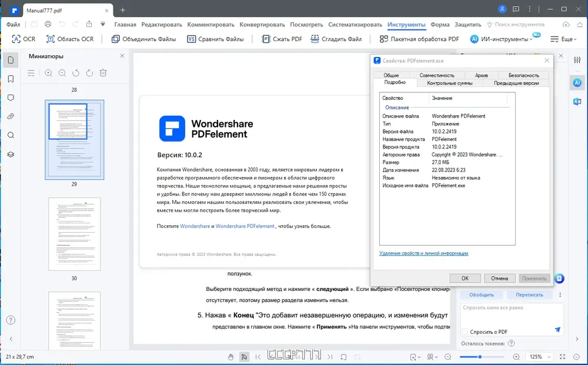Select the hand pan tool in status bar
Screen dimensions: 588x365
tap(230, 357)
